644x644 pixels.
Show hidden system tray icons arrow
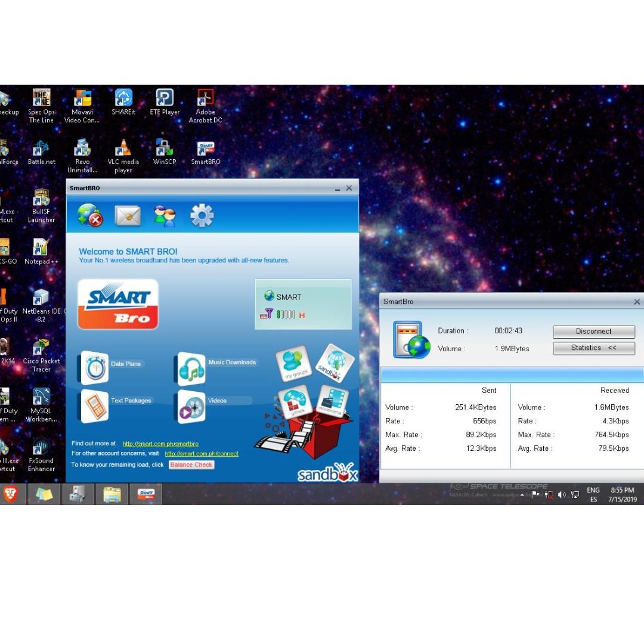tap(522, 495)
